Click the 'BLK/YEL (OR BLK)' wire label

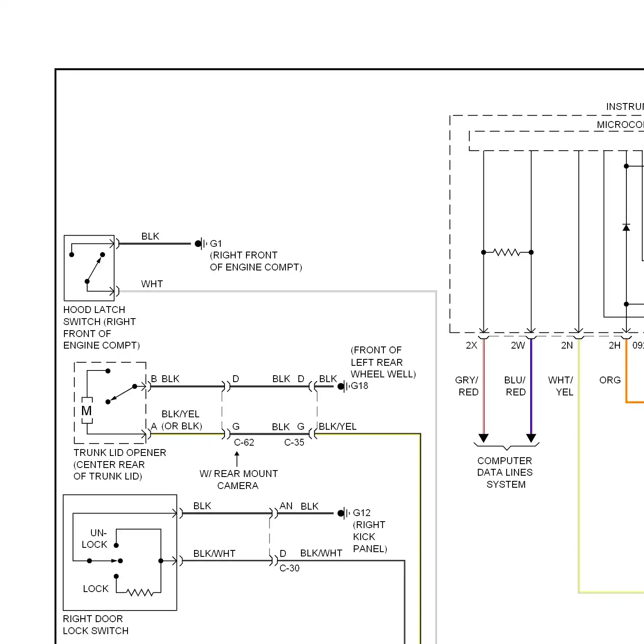pos(182,420)
